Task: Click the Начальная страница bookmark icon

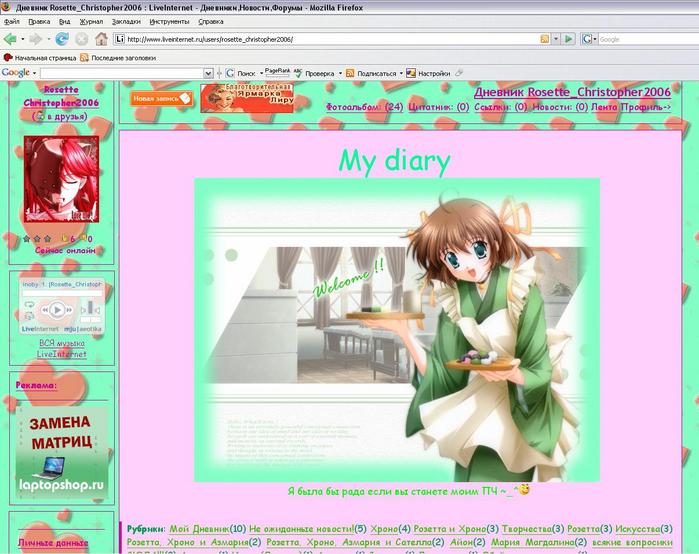Action: (x=8, y=57)
